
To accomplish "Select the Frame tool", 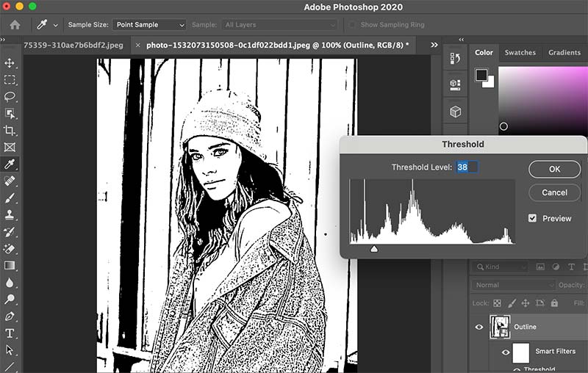I will [10, 147].
